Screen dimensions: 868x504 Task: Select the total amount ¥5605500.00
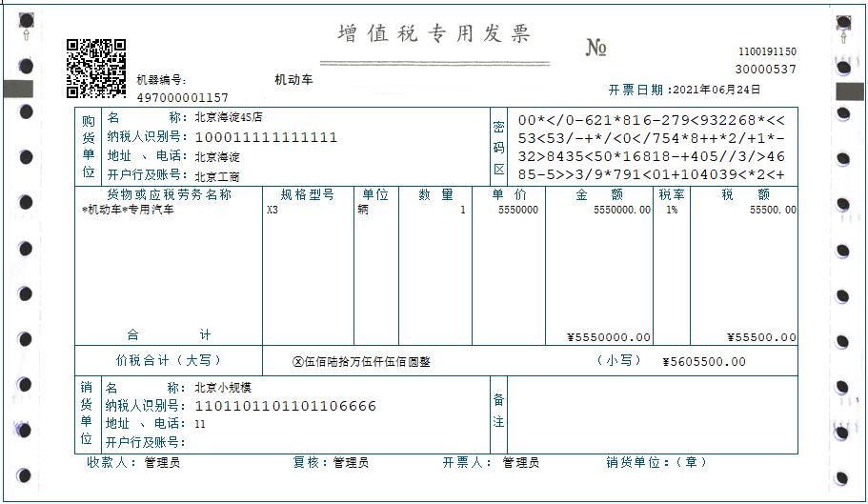point(703,362)
